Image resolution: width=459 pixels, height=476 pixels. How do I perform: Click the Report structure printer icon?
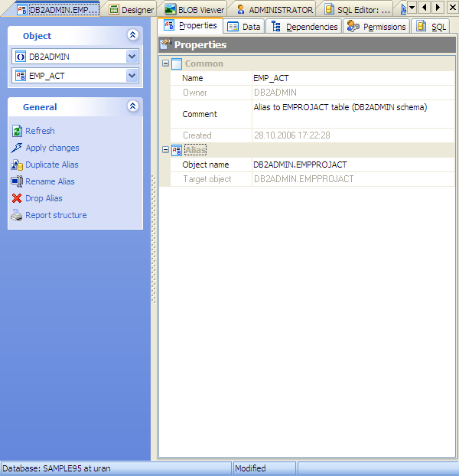17,215
